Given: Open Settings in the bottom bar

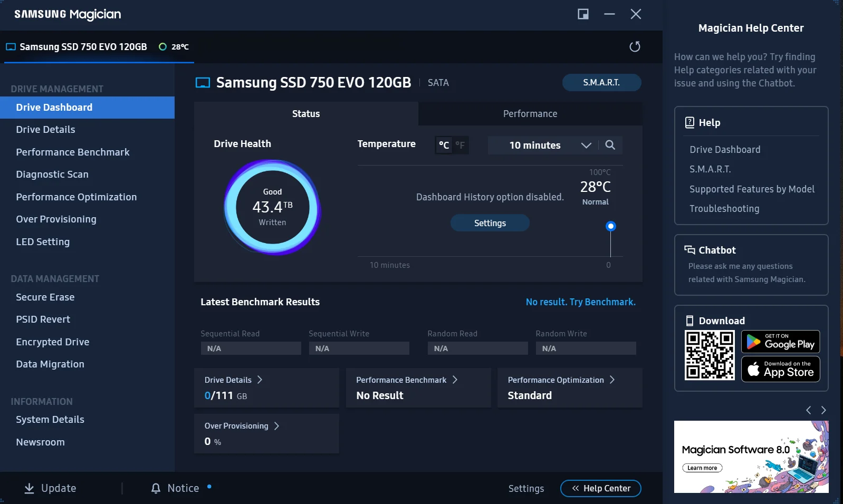Looking at the screenshot, I should coord(526,489).
